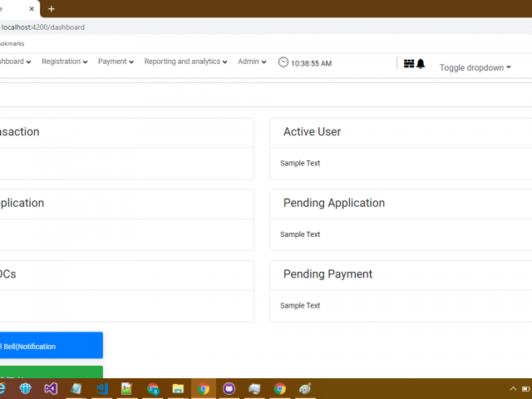Open Visual Studio from the taskbar
Screen dimensions: 532x399
[51, 388]
